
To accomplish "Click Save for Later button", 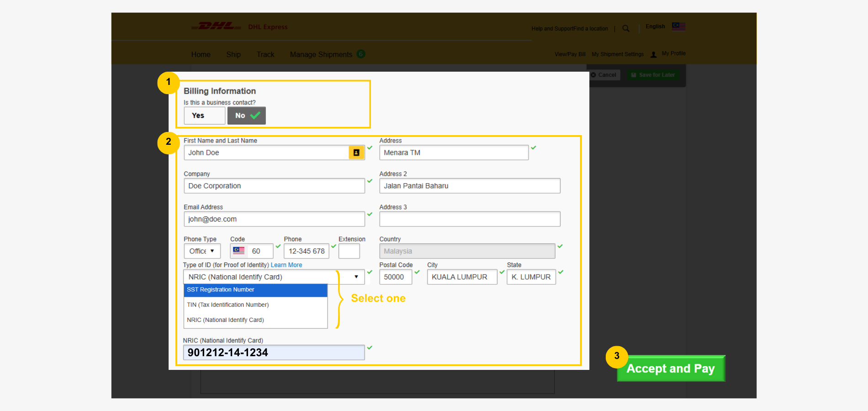I will click(653, 75).
